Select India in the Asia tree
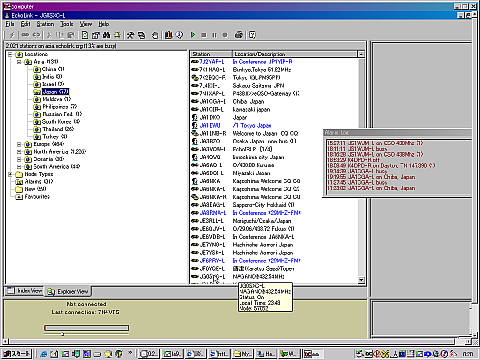 (48, 77)
